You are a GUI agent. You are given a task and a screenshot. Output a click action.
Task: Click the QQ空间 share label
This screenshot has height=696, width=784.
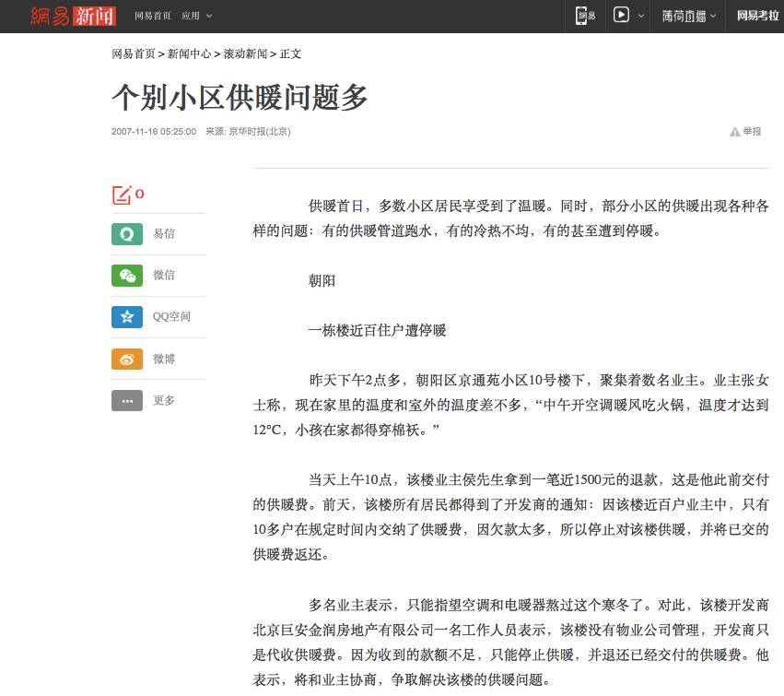tap(171, 317)
